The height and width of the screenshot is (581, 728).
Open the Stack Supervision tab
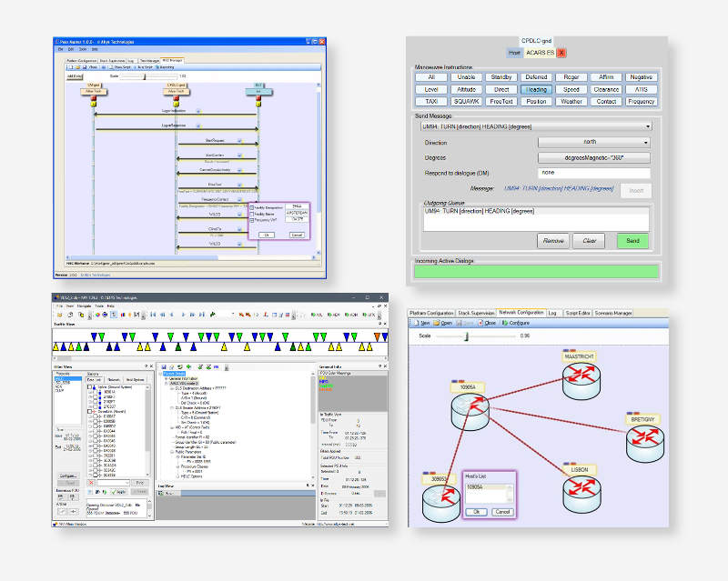tap(477, 312)
